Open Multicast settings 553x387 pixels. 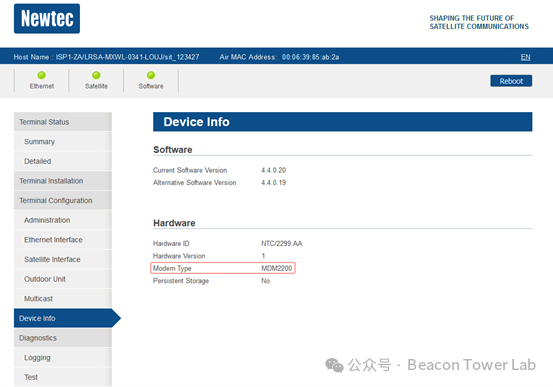(63, 299)
